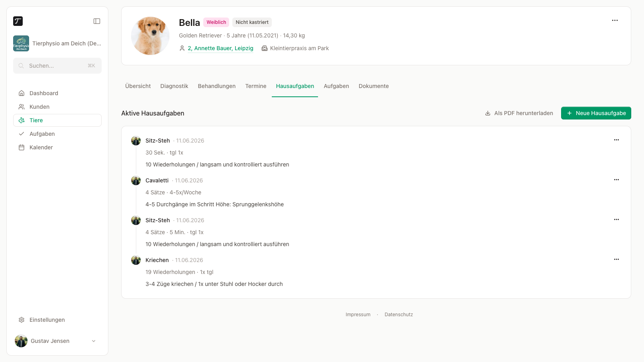Expand the Gustav Jensen user menu chevron

coord(94,341)
